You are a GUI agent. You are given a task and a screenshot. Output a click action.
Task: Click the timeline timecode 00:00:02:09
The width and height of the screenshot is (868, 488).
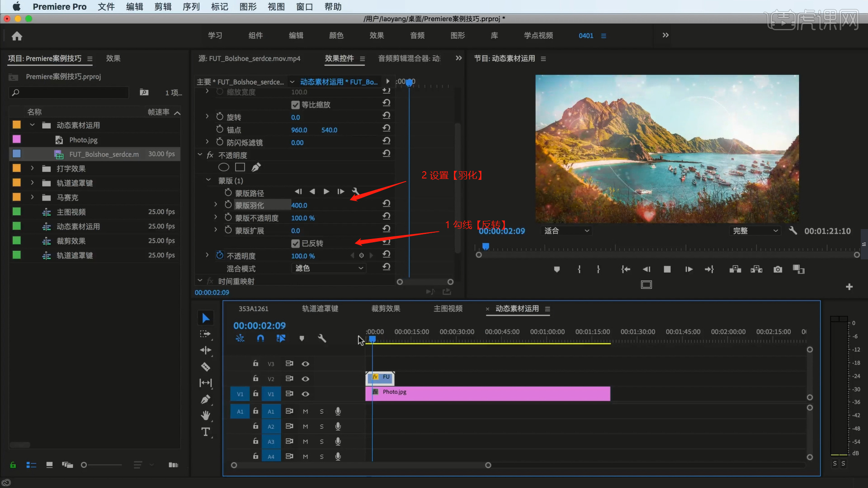click(259, 325)
